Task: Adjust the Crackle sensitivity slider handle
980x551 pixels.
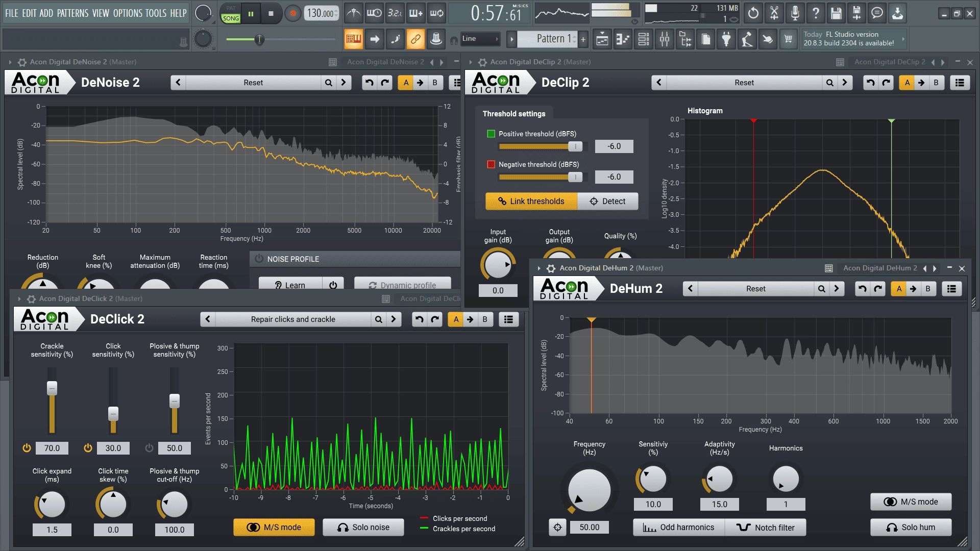Action: pos(52,388)
